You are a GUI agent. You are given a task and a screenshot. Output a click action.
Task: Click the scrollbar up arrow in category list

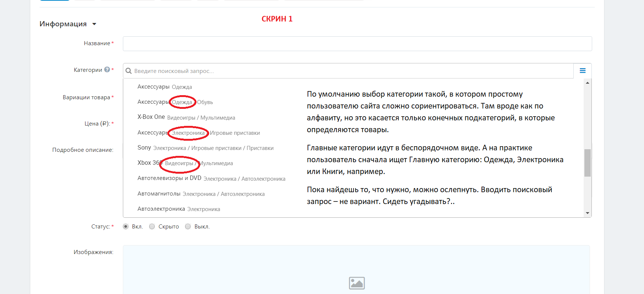tap(587, 83)
